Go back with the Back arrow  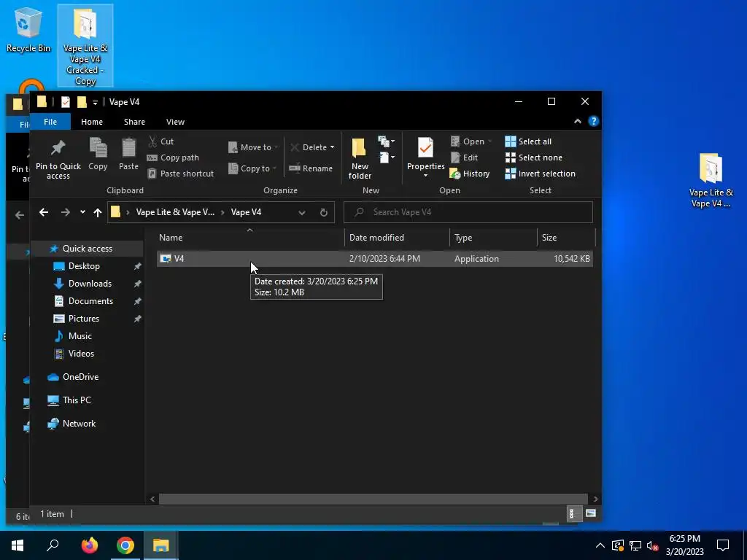(x=43, y=212)
